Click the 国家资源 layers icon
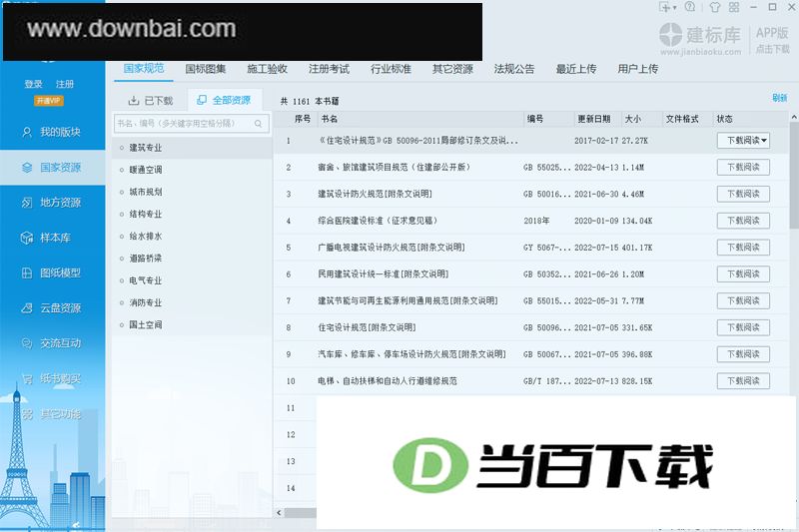799x532 pixels. pyautogui.click(x=27, y=168)
